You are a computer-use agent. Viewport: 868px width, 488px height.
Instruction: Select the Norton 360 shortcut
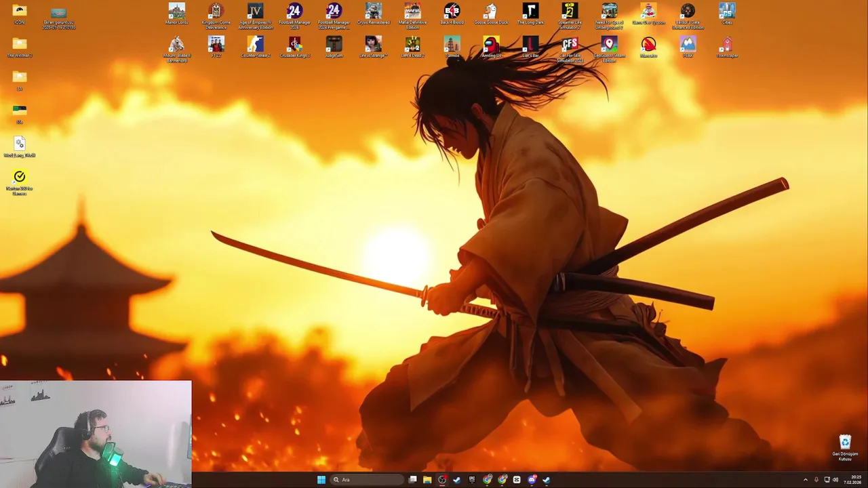[x=20, y=182]
